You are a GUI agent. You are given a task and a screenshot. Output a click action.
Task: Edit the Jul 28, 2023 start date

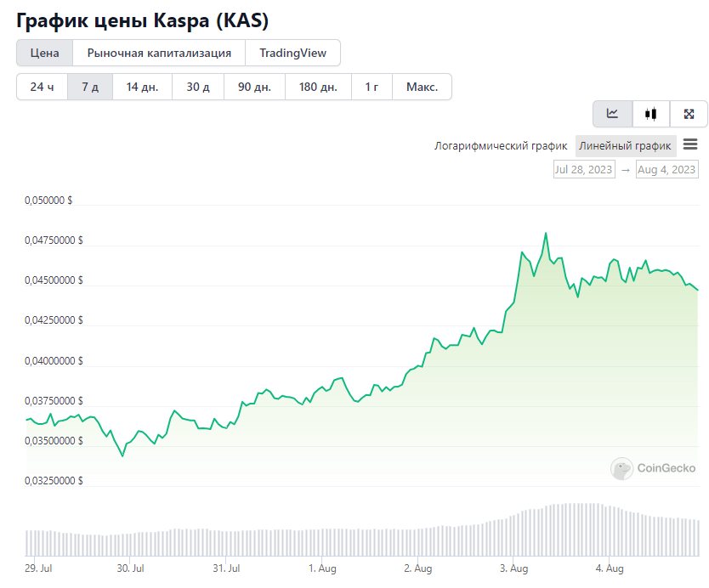(x=584, y=169)
